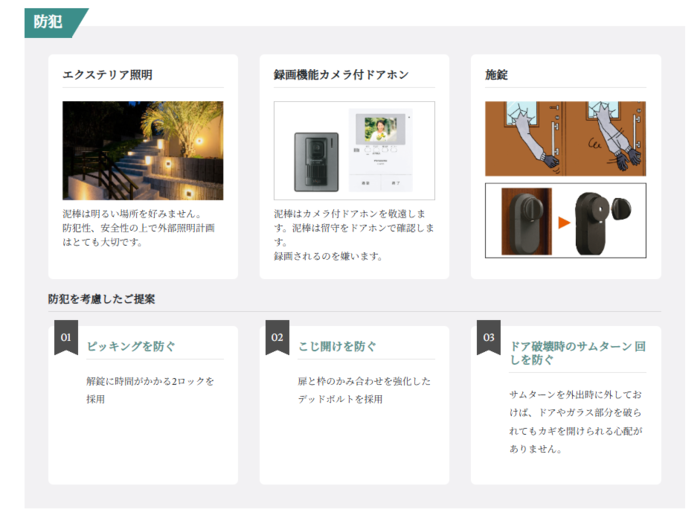Click text 録画されるのを嫌います
The image size is (700, 524).
pyautogui.click(x=328, y=256)
